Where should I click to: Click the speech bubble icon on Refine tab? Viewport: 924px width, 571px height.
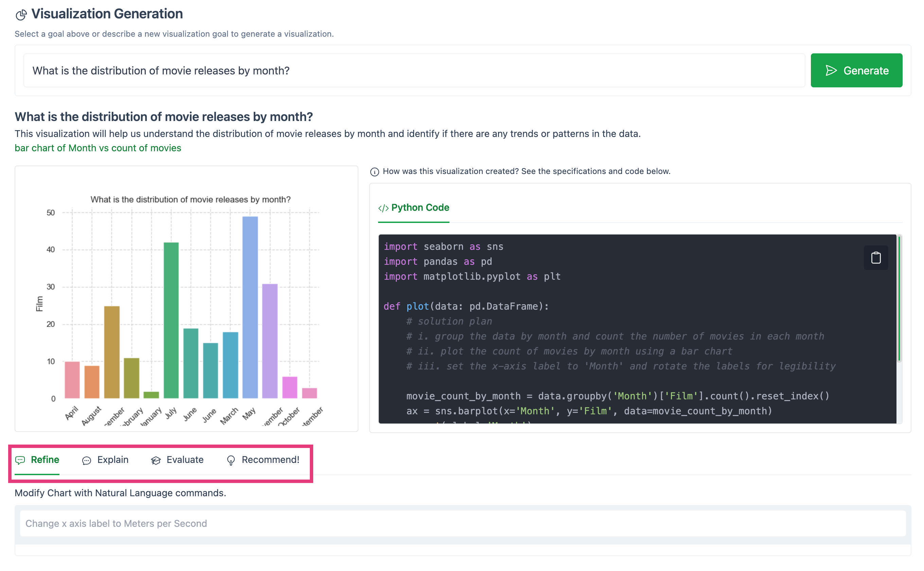coord(20,460)
